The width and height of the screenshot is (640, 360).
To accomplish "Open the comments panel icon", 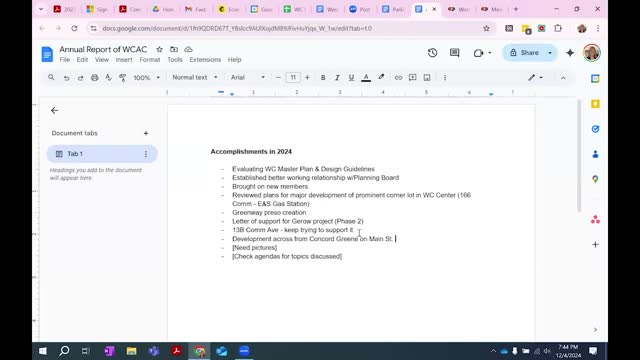I will click(x=454, y=53).
